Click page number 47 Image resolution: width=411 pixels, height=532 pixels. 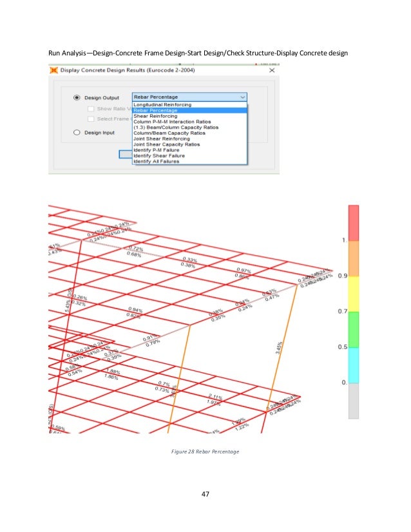tap(205, 494)
